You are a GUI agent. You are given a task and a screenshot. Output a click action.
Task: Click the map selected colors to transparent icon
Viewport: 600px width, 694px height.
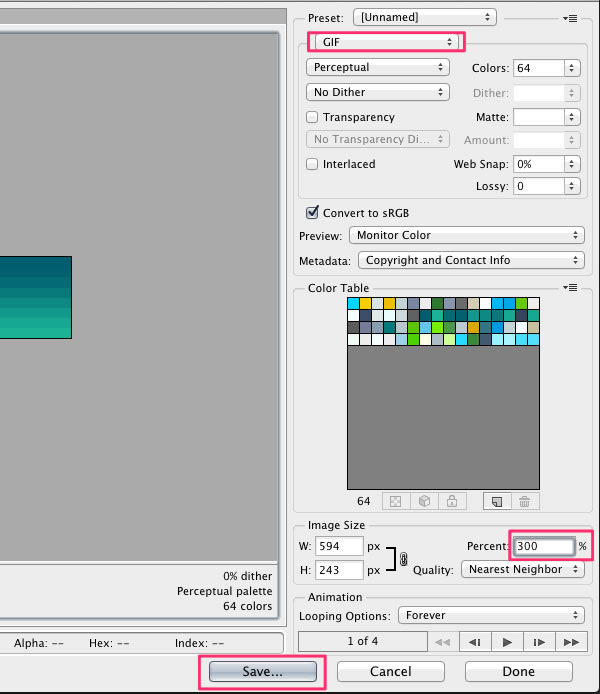tap(396, 501)
